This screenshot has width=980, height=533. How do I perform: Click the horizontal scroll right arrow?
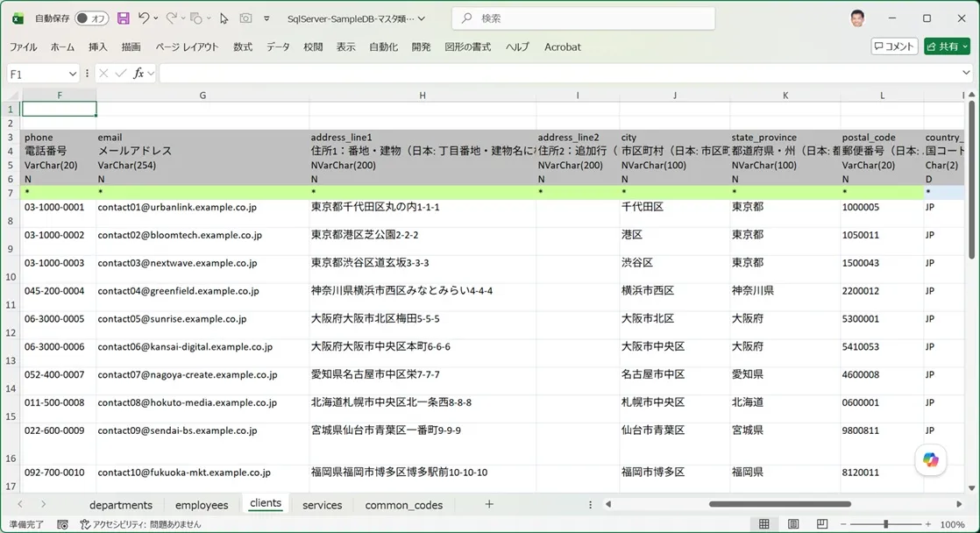[959, 504]
